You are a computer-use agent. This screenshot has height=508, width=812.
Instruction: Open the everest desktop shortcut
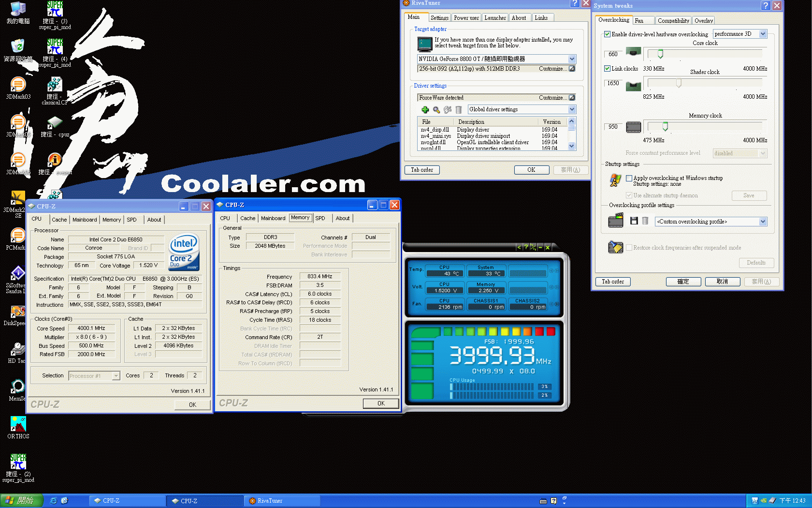(x=55, y=164)
